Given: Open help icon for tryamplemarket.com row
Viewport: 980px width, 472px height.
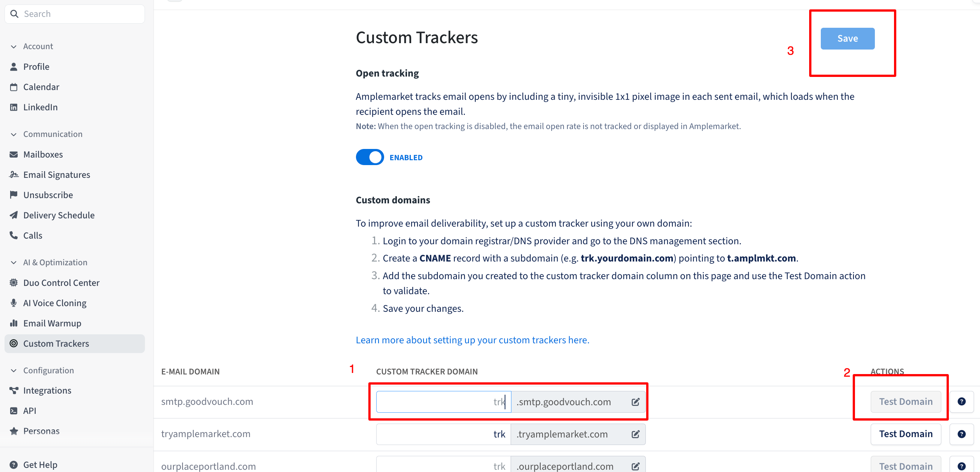Looking at the screenshot, I should (961, 434).
